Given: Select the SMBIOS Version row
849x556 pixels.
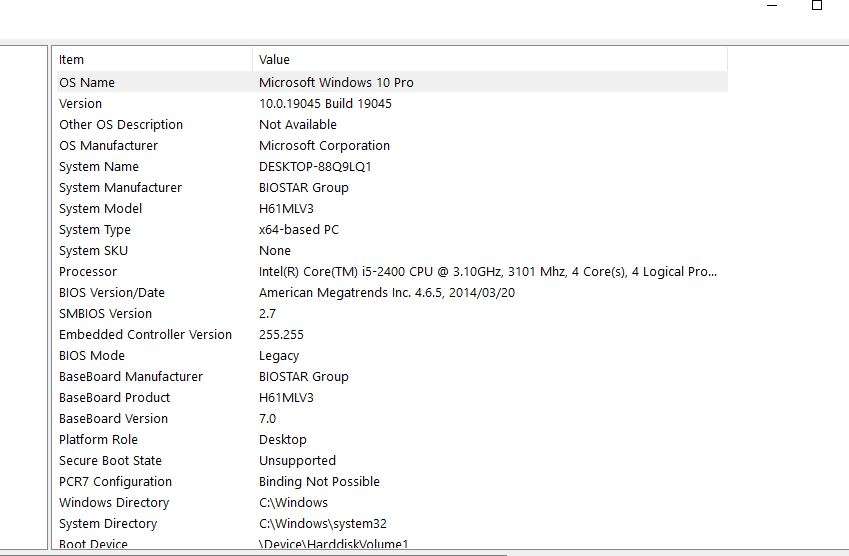Looking at the screenshot, I should [105, 314].
